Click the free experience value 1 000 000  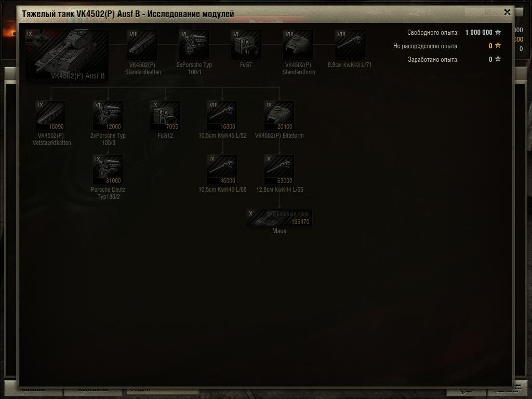point(478,33)
